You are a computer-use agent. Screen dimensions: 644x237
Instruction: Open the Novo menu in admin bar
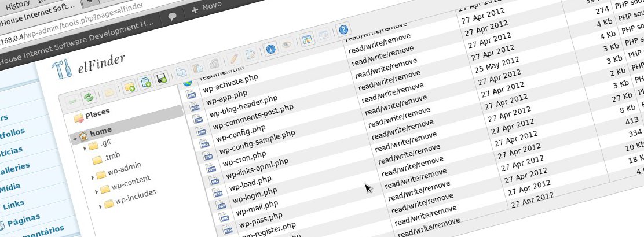tap(206, 8)
